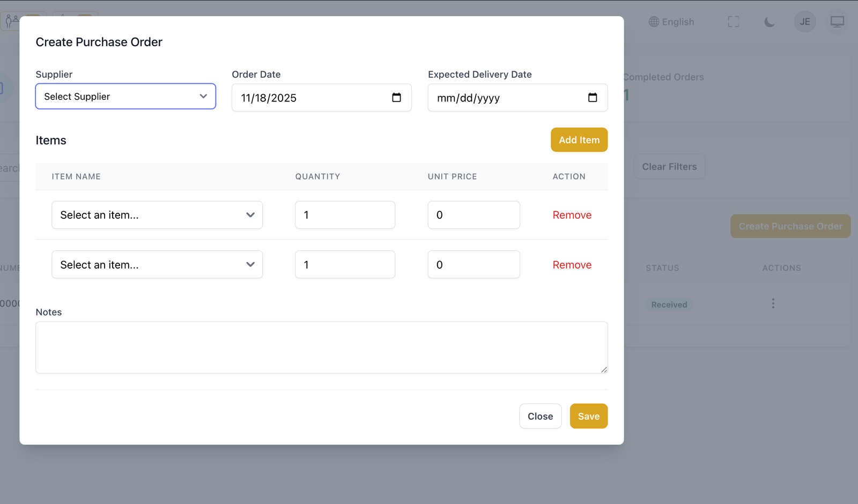This screenshot has height=504, width=858.
Task: Open the first row item dropdown
Action: 157,215
